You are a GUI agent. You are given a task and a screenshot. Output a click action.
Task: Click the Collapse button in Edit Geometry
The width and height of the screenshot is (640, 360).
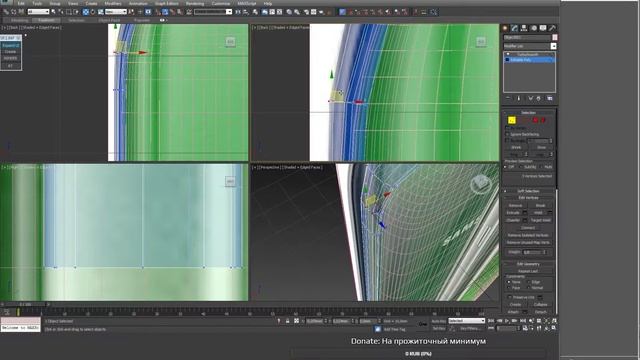click(x=540, y=304)
